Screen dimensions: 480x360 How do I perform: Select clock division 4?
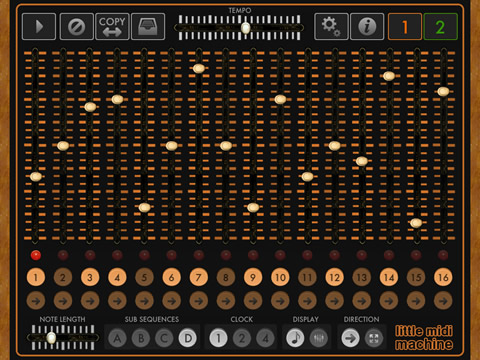265,338
